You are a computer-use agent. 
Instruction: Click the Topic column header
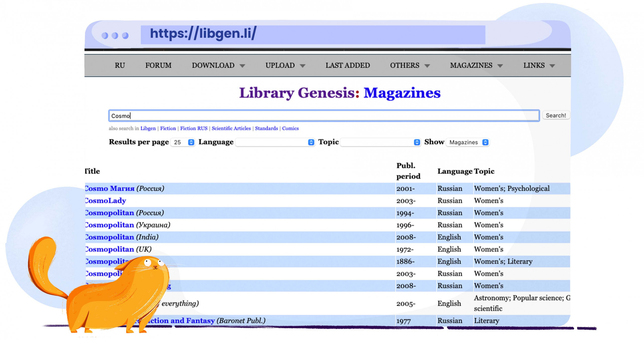pyautogui.click(x=484, y=171)
